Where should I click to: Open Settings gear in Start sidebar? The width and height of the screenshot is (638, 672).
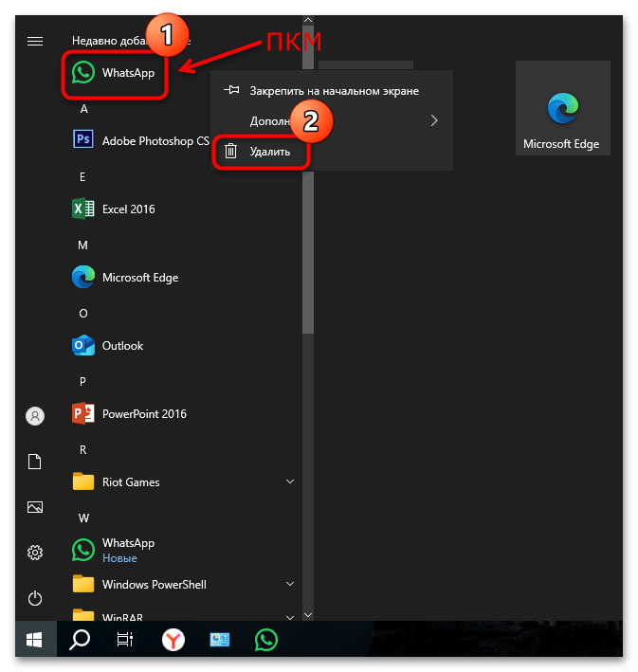tap(35, 553)
